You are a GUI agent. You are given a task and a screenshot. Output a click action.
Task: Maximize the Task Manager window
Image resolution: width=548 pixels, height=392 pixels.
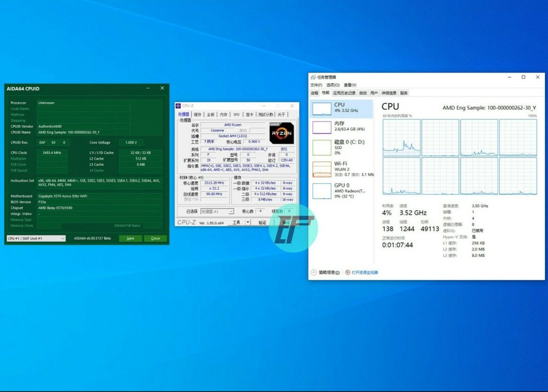(x=523, y=77)
